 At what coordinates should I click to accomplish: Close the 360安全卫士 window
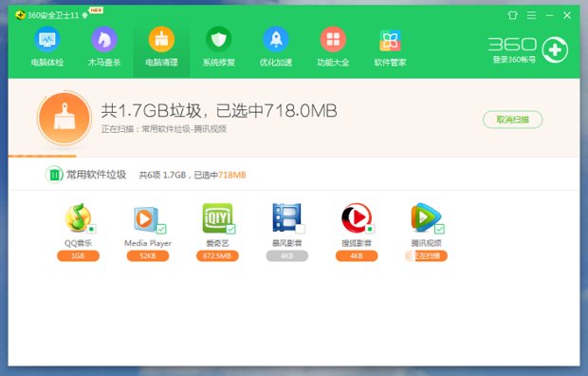(567, 15)
